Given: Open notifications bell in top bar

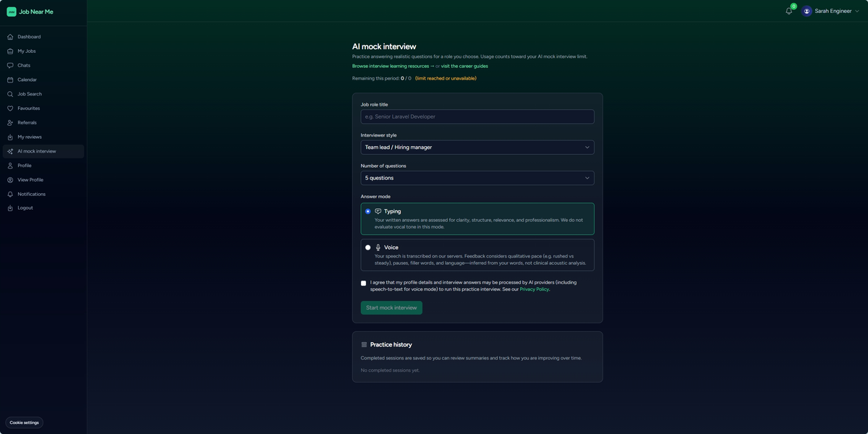Looking at the screenshot, I should tap(788, 11).
